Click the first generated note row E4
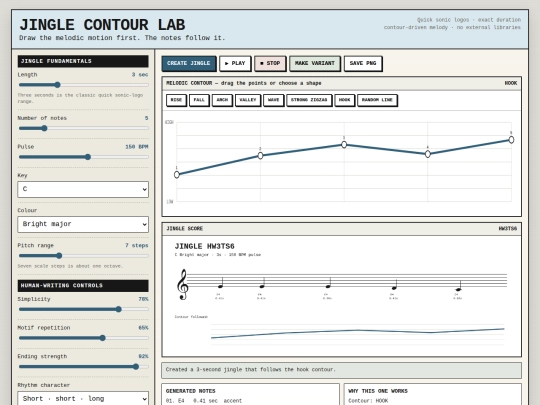The height and width of the screenshot is (405, 540). 204,401
